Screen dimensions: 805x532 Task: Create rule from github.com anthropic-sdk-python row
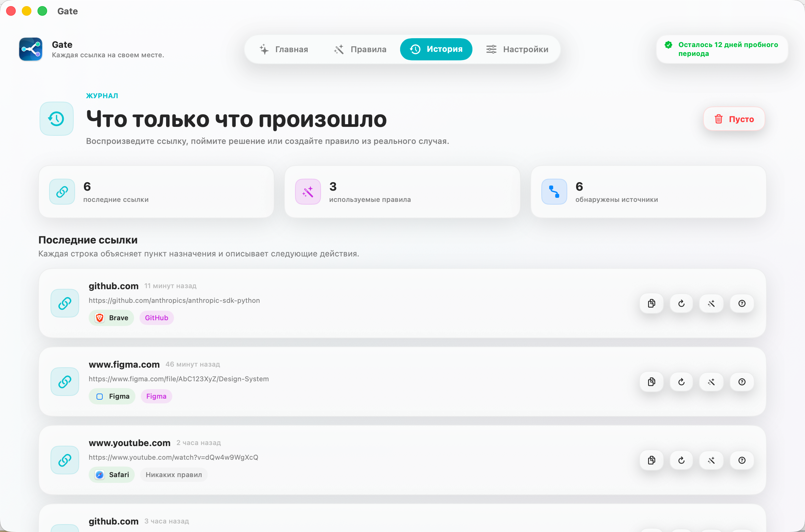coord(712,303)
